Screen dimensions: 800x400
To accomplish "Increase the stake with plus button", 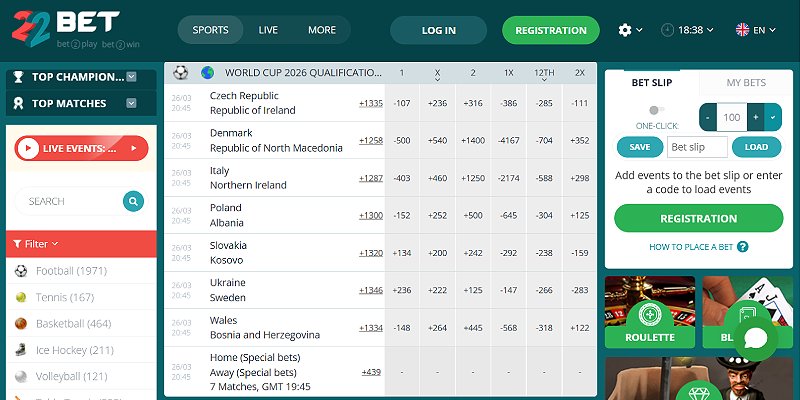I will (756, 117).
